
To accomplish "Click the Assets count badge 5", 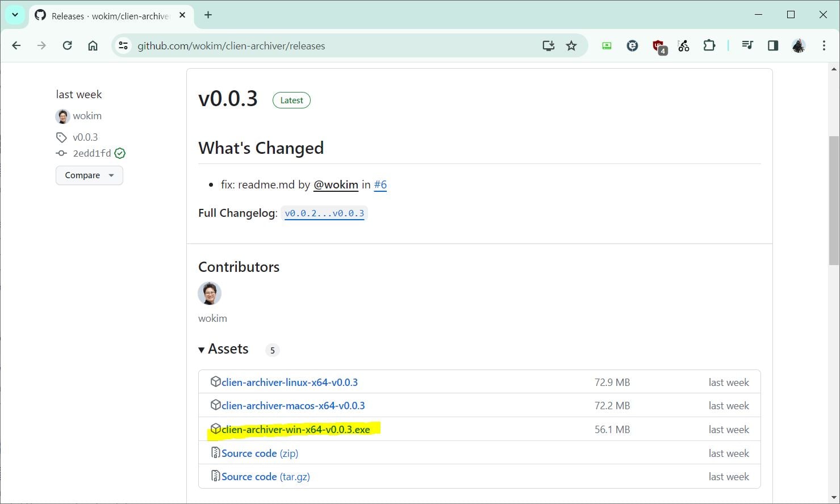I will pos(273,350).
